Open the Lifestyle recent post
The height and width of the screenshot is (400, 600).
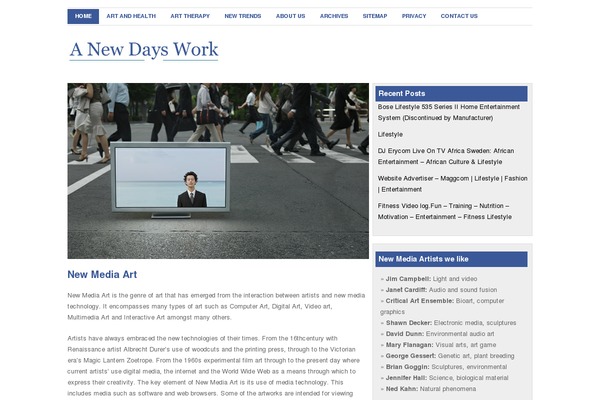(x=390, y=134)
